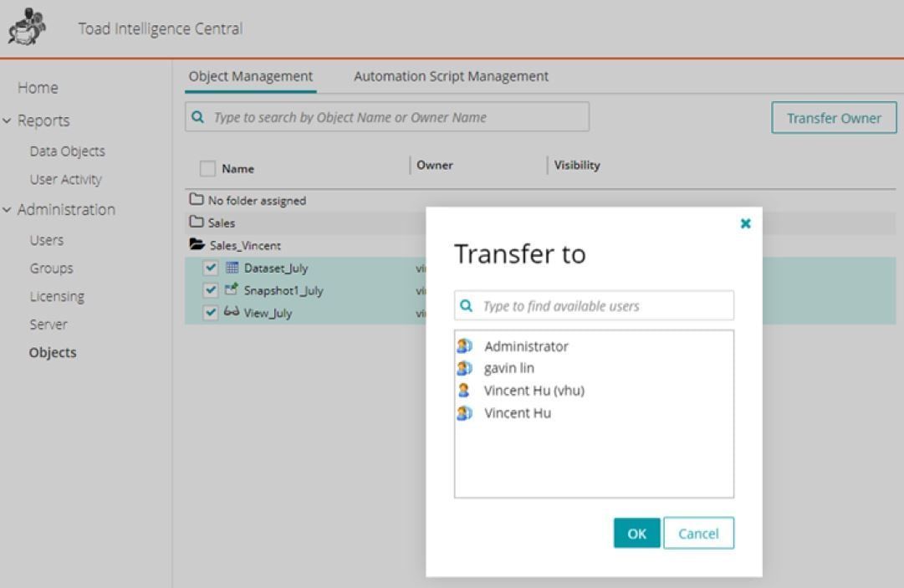904x588 pixels.
Task: Click the Administration sidebar heading
Action: [x=66, y=209]
